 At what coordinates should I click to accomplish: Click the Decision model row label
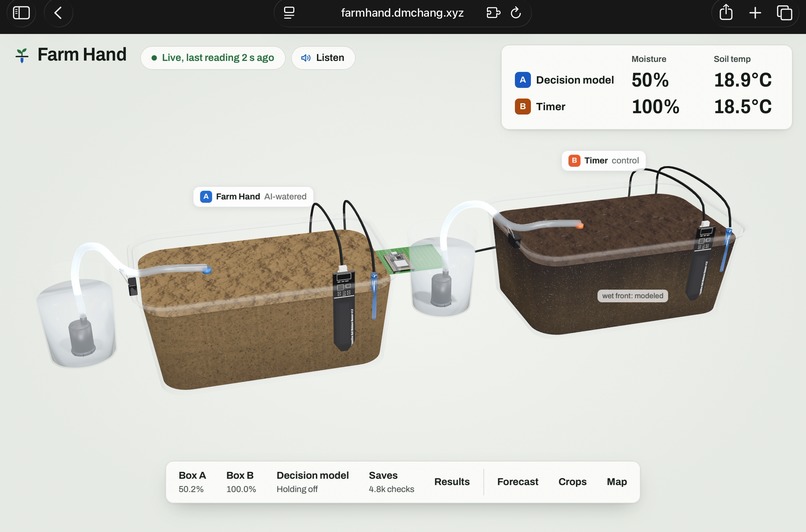575,80
